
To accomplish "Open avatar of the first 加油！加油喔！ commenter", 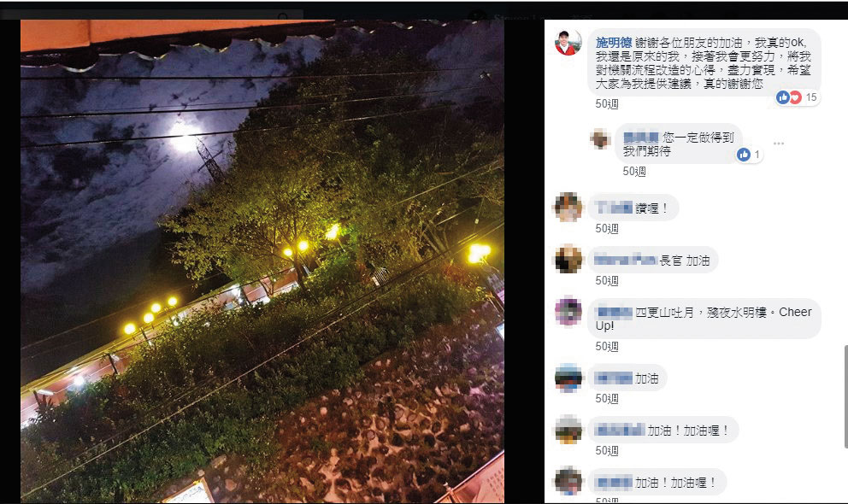I will (568, 430).
